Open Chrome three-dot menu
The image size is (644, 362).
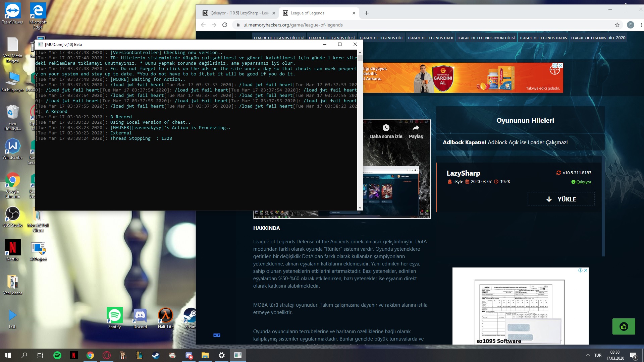pyautogui.click(x=641, y=25)
